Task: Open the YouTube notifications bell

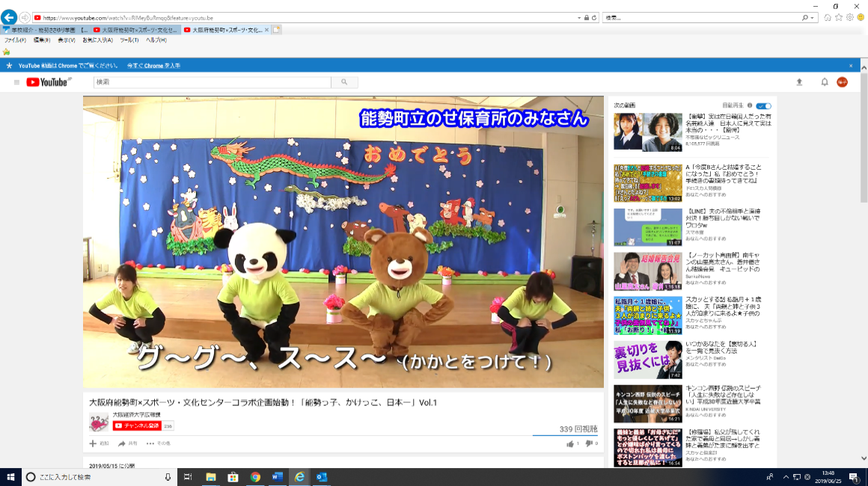Action: point(825,82)
